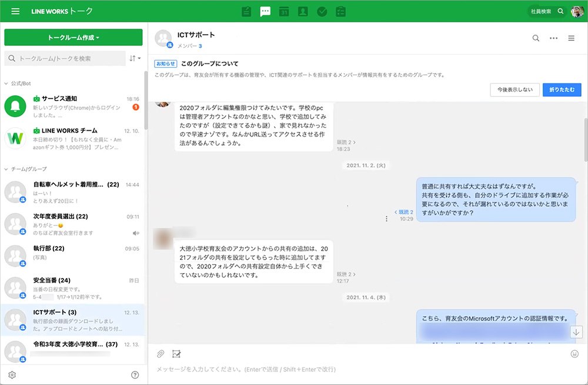Collapse the チーム/グループ section
The image size is (588, 385).
click(6, 169)
